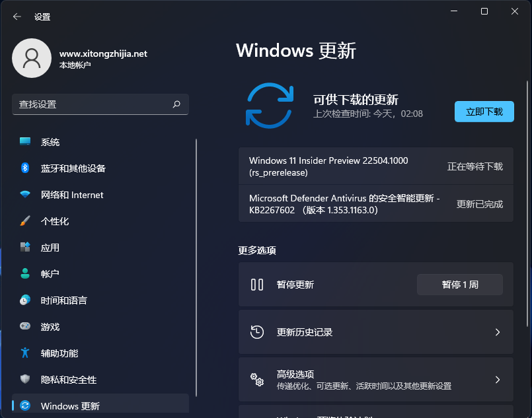Screen dimensions: 532x418
Task: Click the Privacy shield icon
Action: tap(25, 379)
